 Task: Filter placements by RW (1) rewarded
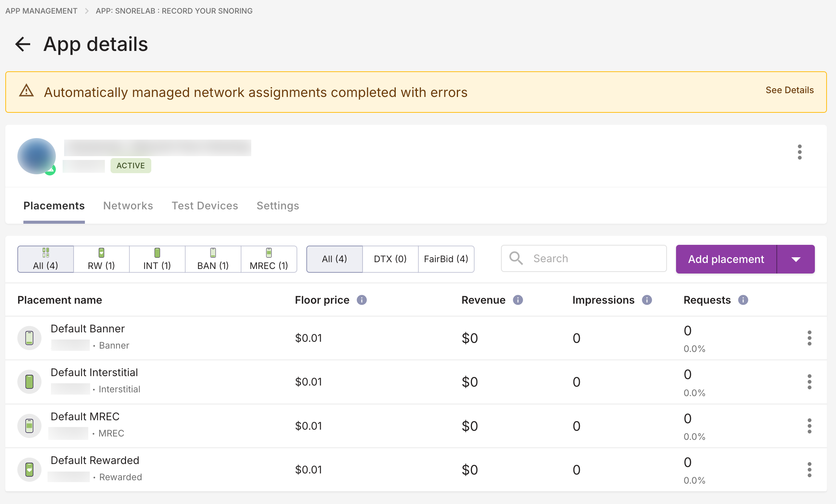click(101, 259)
